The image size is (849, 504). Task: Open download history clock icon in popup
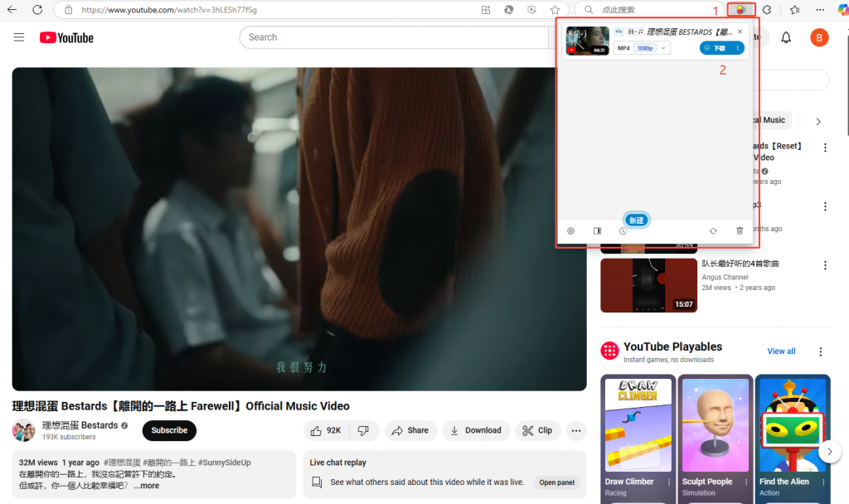tap(623, 231)
